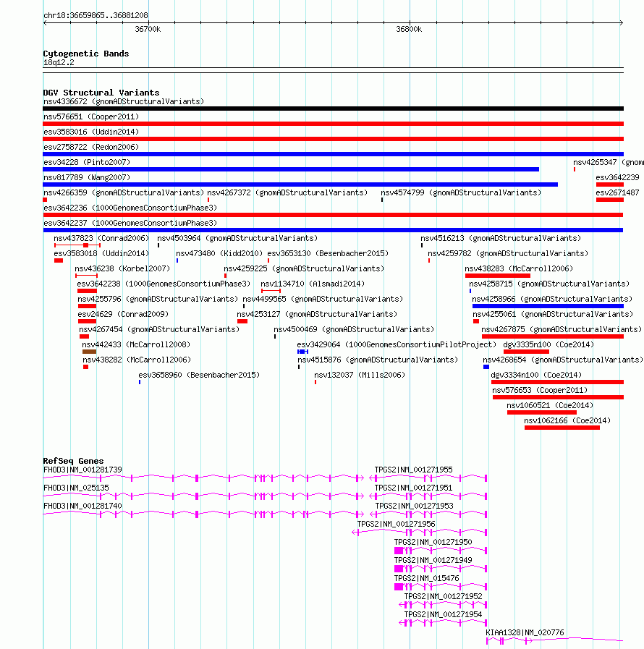Click esv3642238 1000Genomes Phase3 label

pos(164,284)
